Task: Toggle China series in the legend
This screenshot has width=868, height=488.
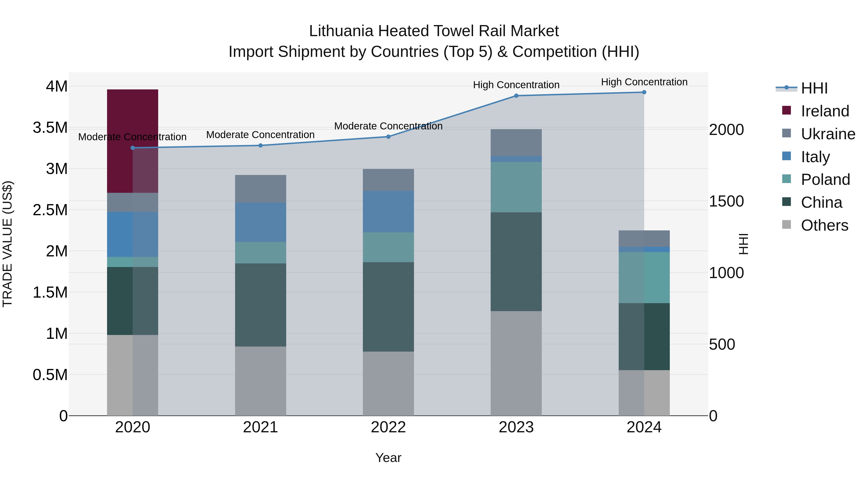Action: coord(812,202)
